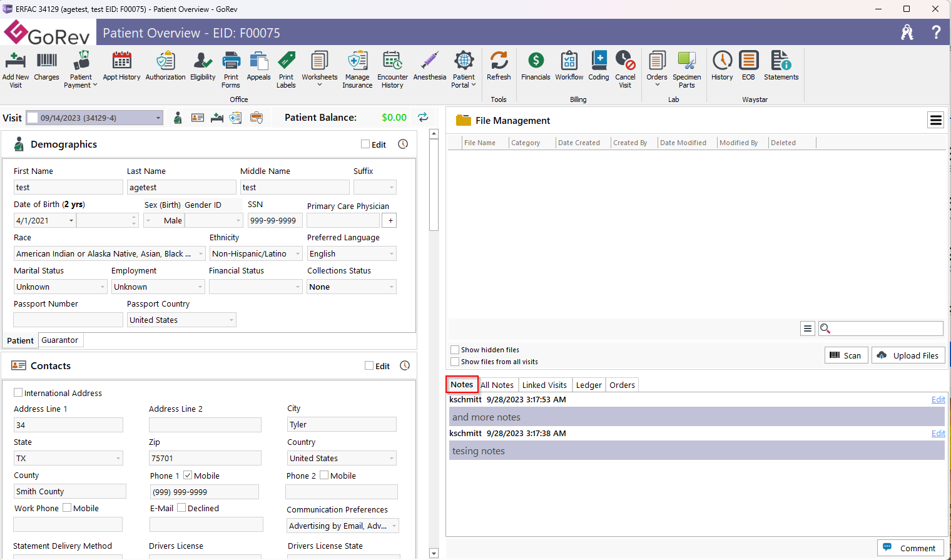Edit the 'and more notes' note
Screen dimensions: 951x560
[x=938, y=399]
